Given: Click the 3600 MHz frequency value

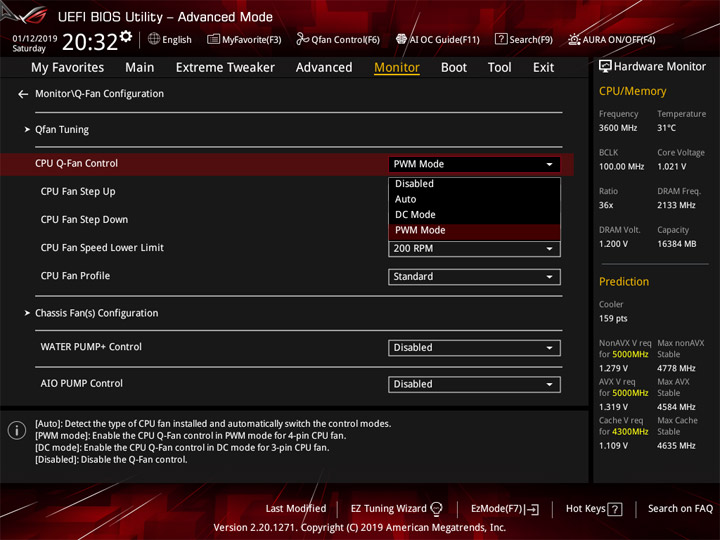Looking at the screenshot, I should click(618, 128).
